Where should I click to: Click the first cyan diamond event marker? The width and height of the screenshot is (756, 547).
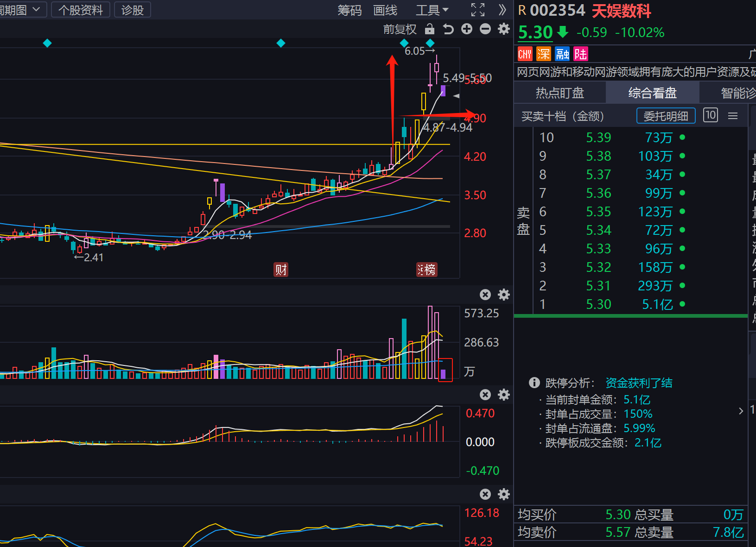click(47, 43)
